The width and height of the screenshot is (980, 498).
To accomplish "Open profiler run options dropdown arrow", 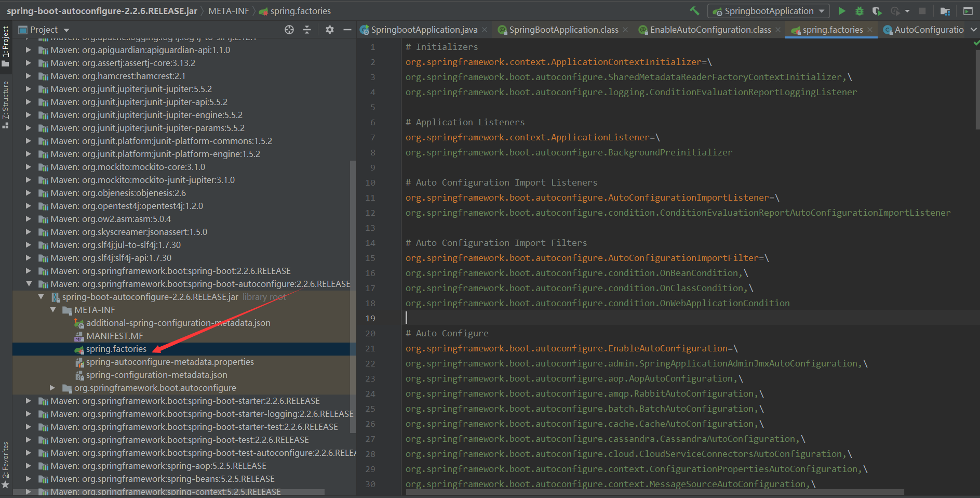I will click(x=907, y=11).
